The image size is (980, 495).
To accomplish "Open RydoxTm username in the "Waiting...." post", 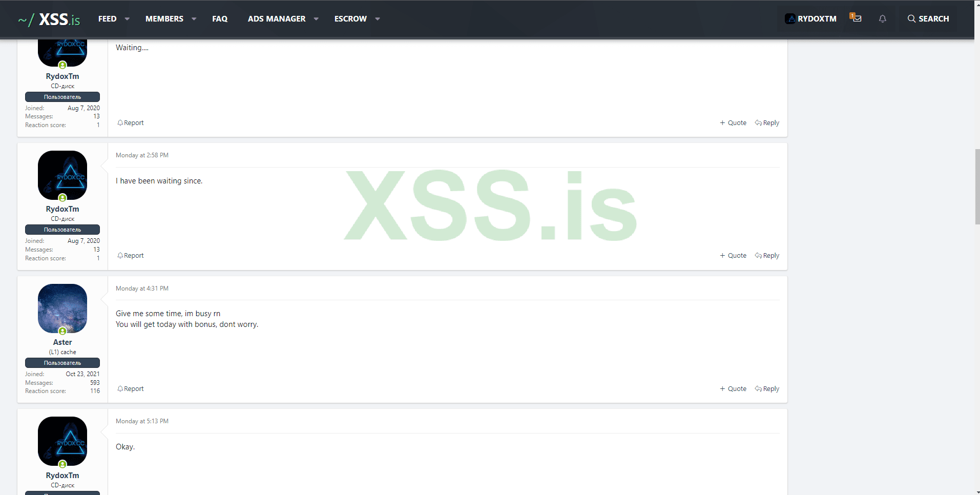I will pyautogui.click(x=62, y=76).
